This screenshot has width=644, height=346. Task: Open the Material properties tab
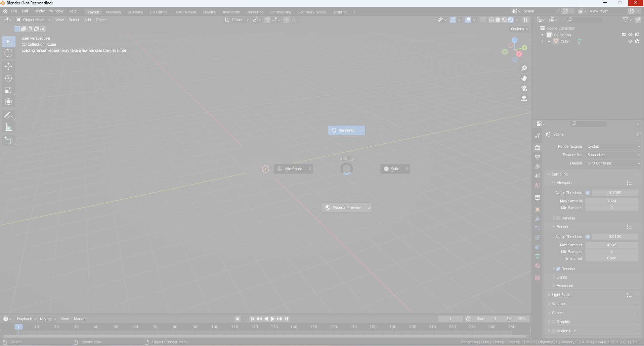pos(538,266)
